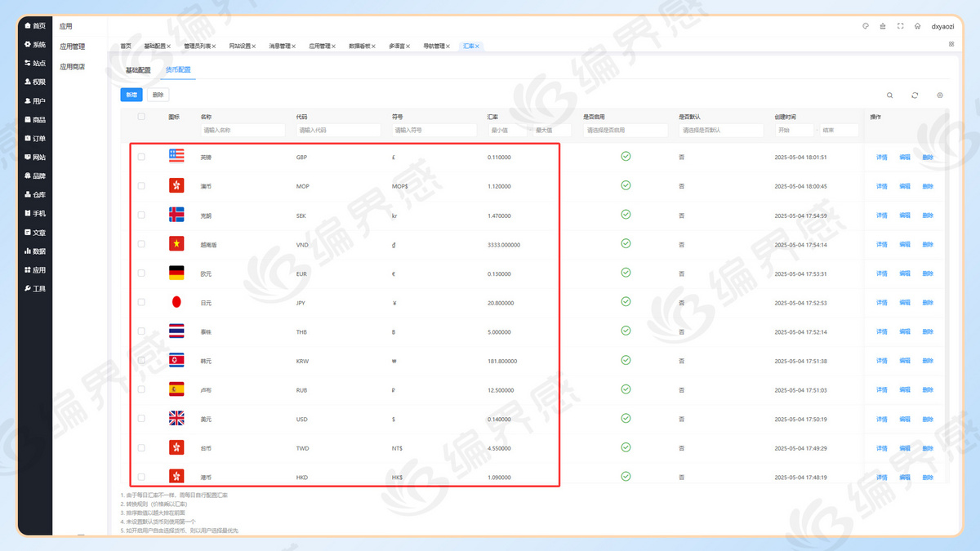Open the 商品 products section in the sidebar
This screenshot has width=980, height=551.
pos(35,120)
